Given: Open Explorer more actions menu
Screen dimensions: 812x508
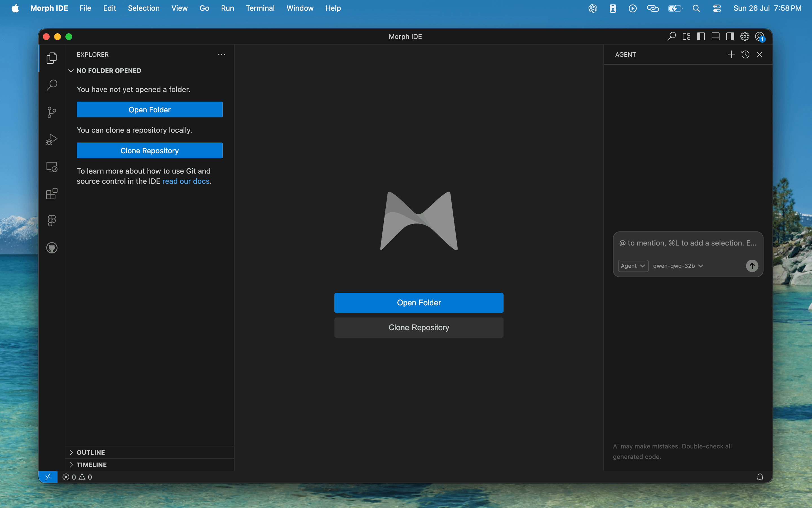Looking at the screenshot, I should click(221, 54).
